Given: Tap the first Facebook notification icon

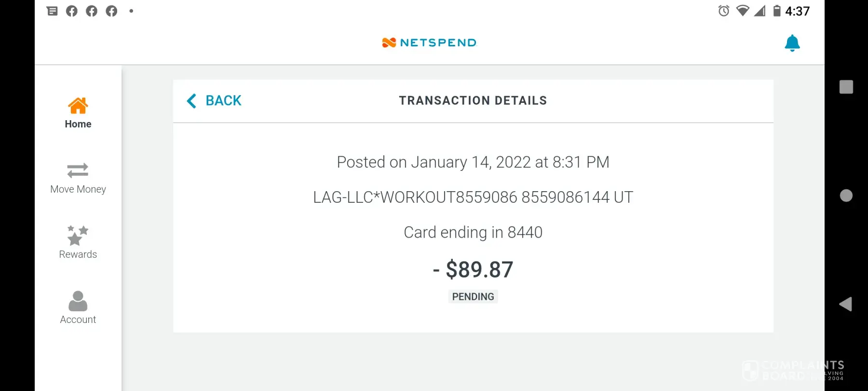Looking at the screenshot, I should (72, 11).
